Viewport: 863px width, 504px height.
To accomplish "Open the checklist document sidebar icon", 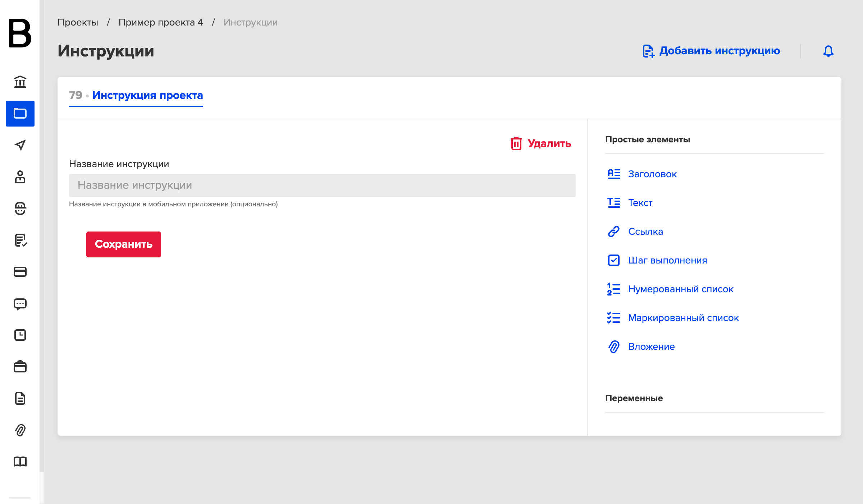I will [x=21, y=240].
